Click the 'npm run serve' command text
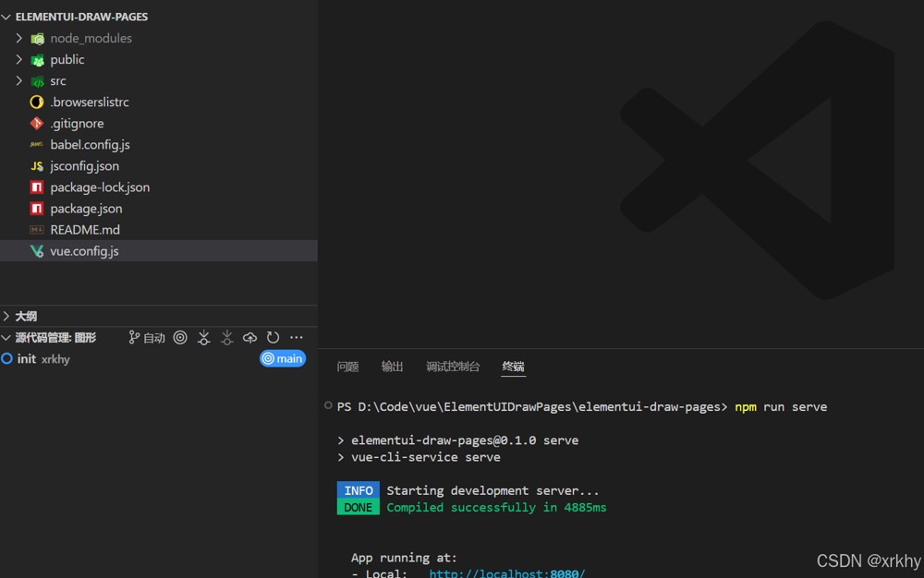 pos(780,406)
